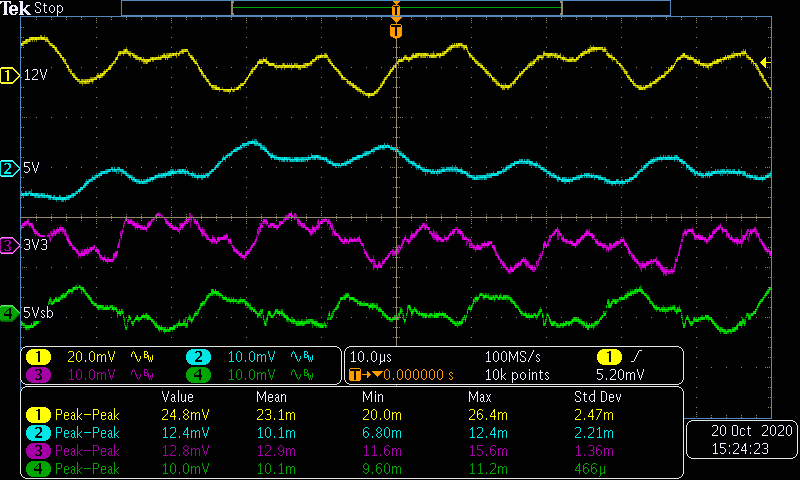Click the 10.0mV channel 3 scale value
The width and height of the screenshot is (800, 480).
point(91,375)
